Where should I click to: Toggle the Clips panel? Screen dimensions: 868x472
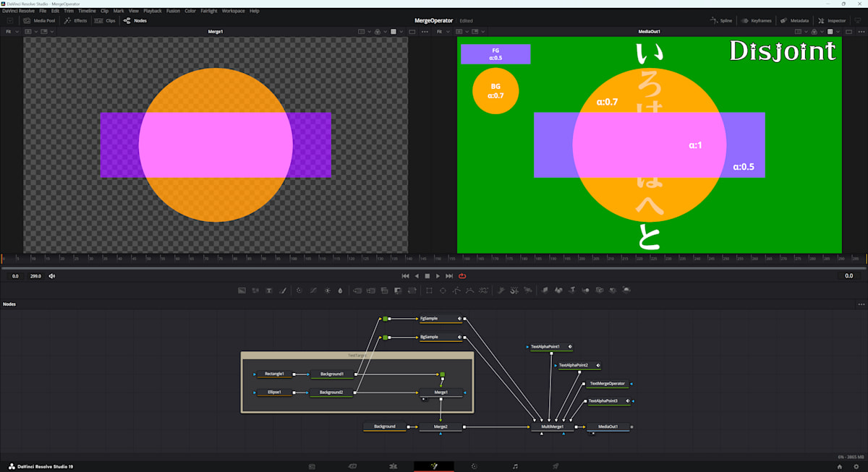(x=106, y=20)
